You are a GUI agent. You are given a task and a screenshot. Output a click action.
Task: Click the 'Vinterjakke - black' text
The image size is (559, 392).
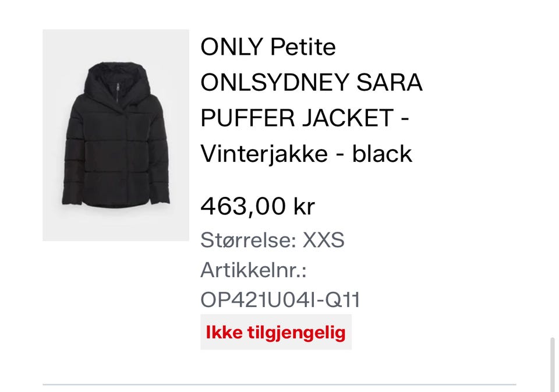coord(307,154)
